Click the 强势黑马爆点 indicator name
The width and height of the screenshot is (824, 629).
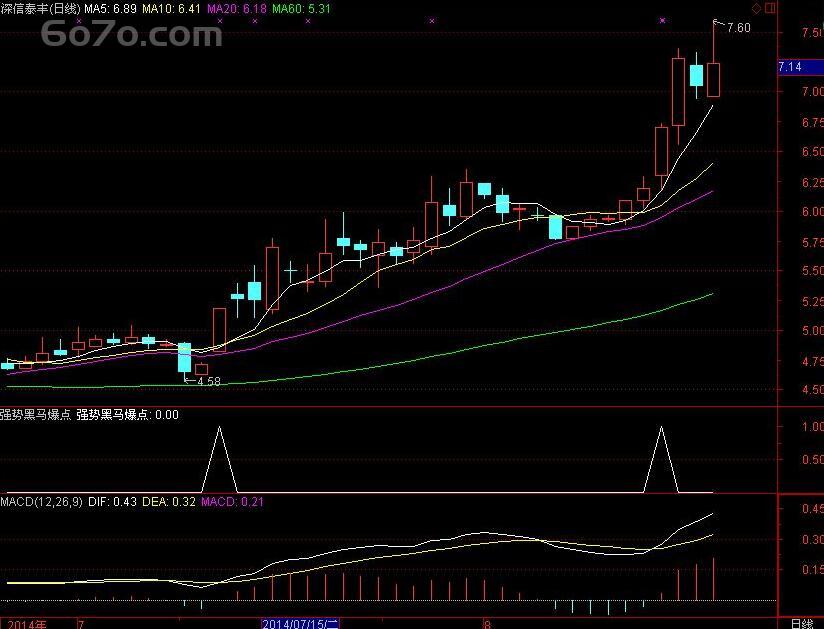pyautogui.click(x=35, y=415)
